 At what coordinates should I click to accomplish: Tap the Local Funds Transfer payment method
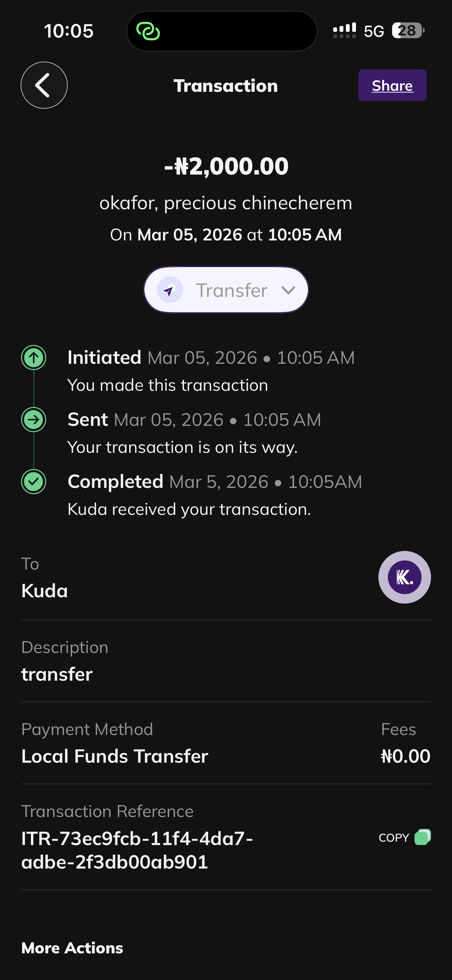(115, 756)
